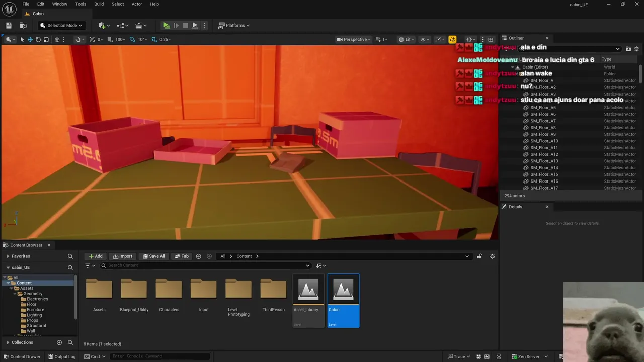Open the Actor menu
Viewport: 644px width, 362px height.
(137, 4)
